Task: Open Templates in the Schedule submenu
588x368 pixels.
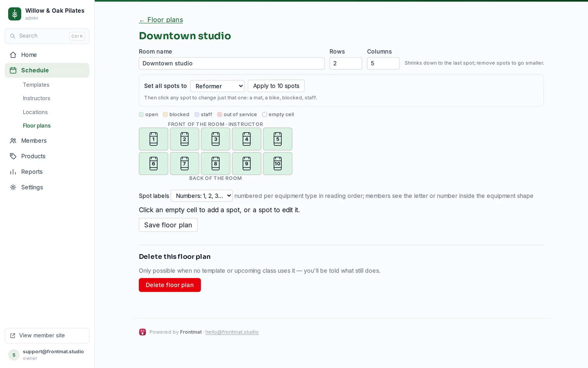Action: coord(36,85)
